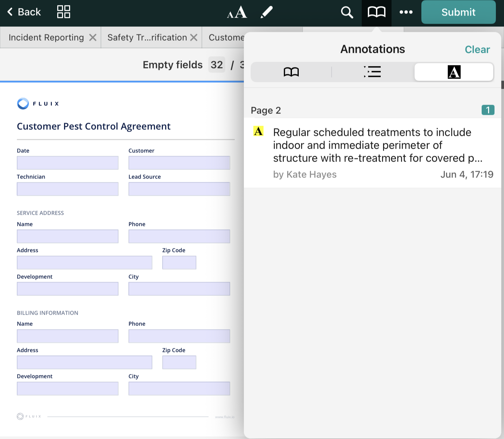This screenshot has width=504, height=439.
Task: Tap the text size AA icon
Action: point(237,13)
